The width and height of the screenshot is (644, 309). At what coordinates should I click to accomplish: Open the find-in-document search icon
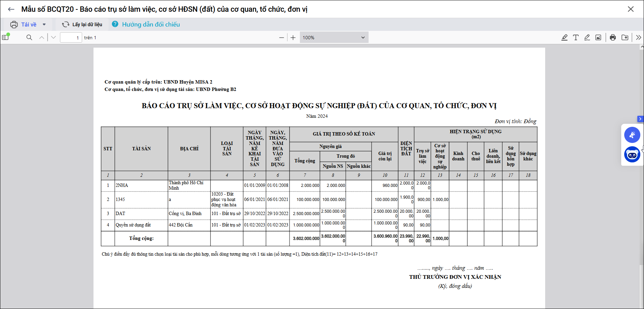[x=29, y=38]
